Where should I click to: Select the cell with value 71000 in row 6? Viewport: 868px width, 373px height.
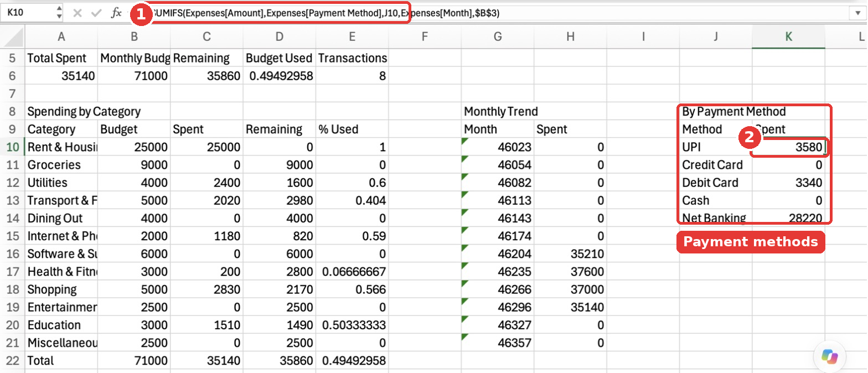[x=134, y=76]
